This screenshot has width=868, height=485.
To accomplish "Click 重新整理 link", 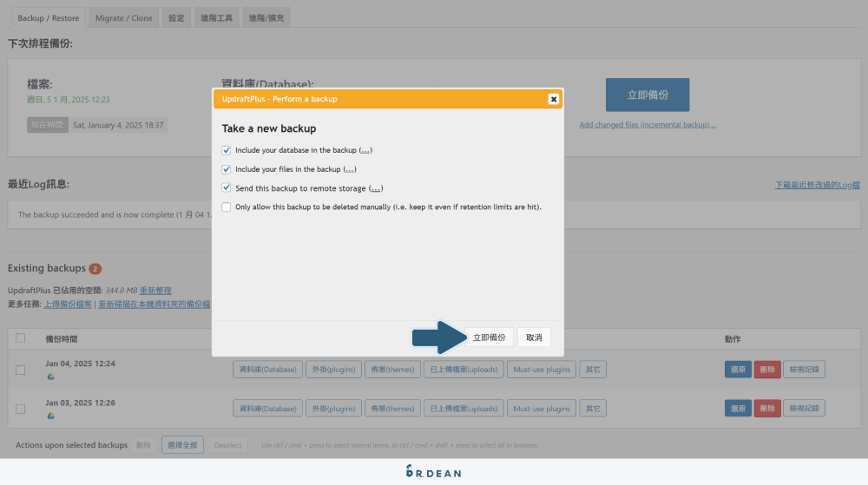I will [155, 291].
